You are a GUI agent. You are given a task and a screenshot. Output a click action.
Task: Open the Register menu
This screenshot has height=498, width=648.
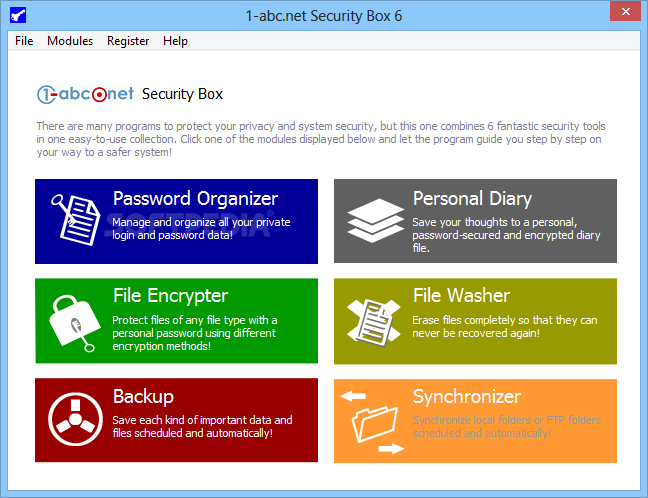tap(128, 41)
